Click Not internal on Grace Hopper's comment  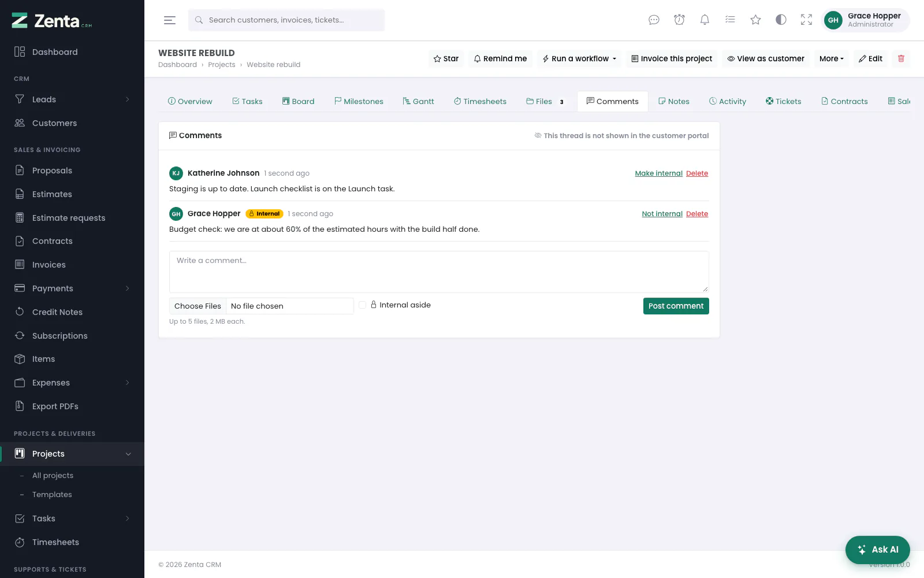point(662,214)
